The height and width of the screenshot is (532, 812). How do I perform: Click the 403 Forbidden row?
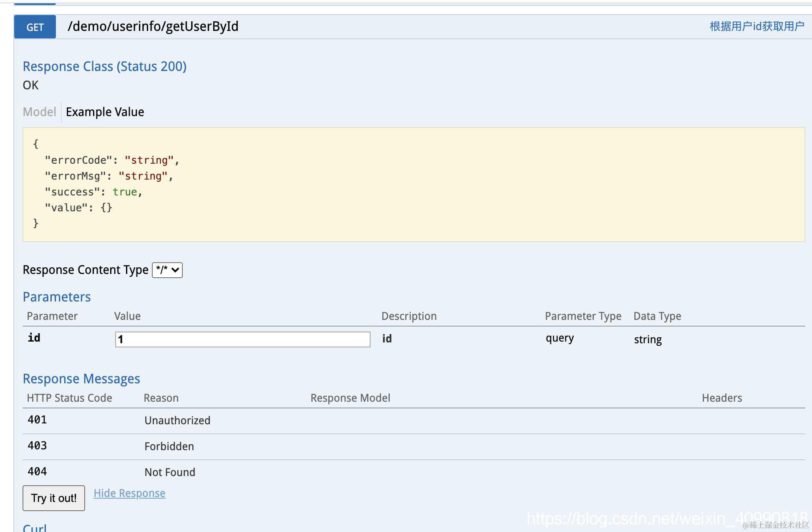click(x=169, y=446)
